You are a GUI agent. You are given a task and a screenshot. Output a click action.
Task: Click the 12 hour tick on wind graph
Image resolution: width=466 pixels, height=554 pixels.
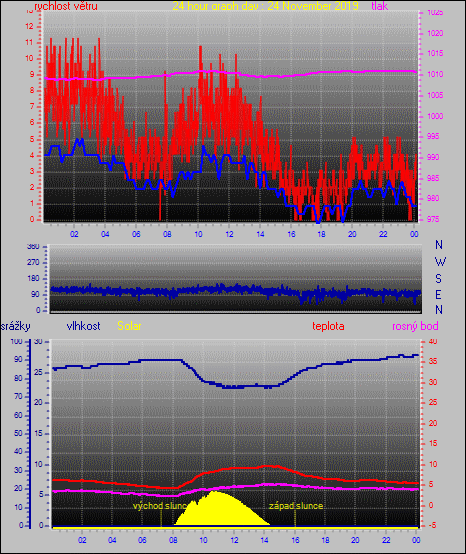(229, 234)
